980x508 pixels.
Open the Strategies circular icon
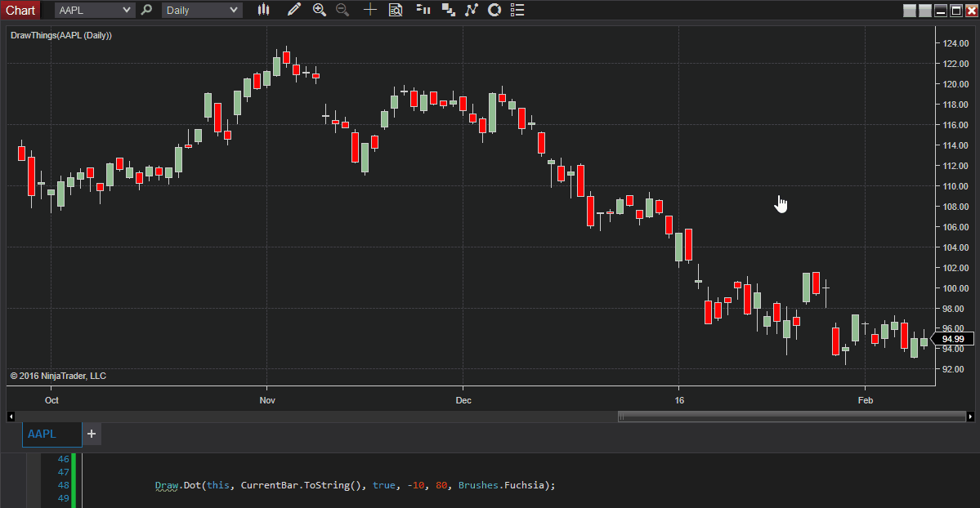[494, 9]
